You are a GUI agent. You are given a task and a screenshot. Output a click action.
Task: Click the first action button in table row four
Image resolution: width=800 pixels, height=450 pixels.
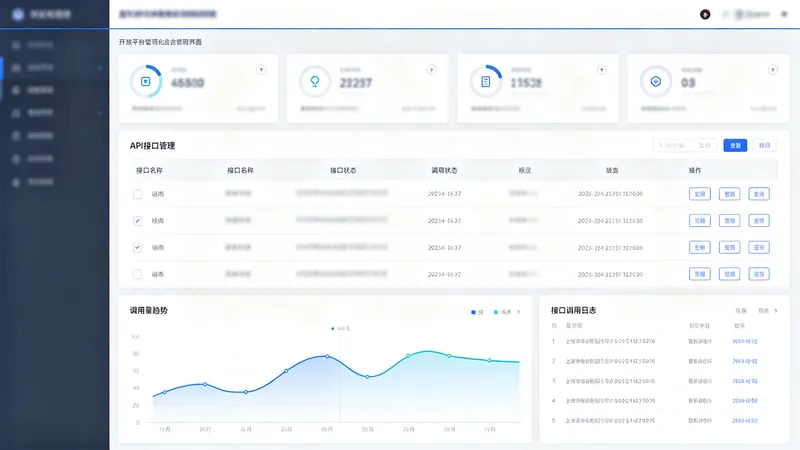point(699,274)
